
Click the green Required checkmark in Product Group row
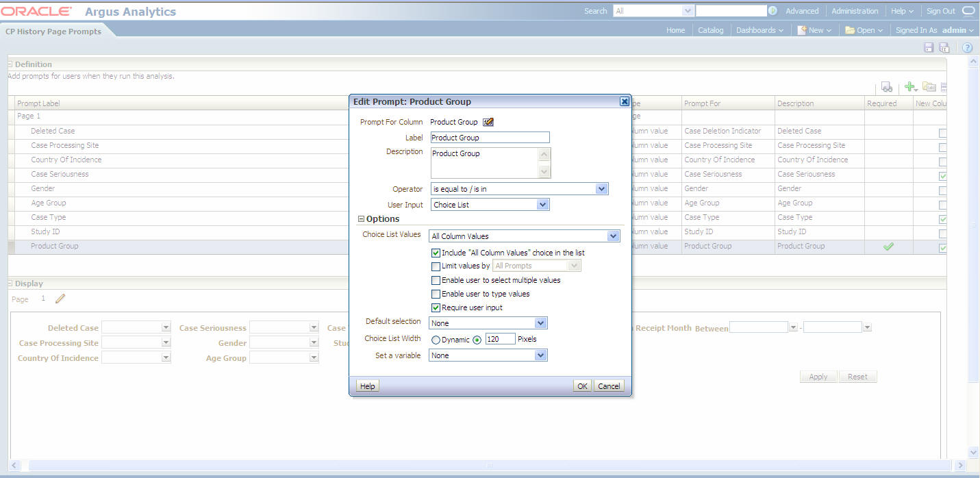(889, 247)
